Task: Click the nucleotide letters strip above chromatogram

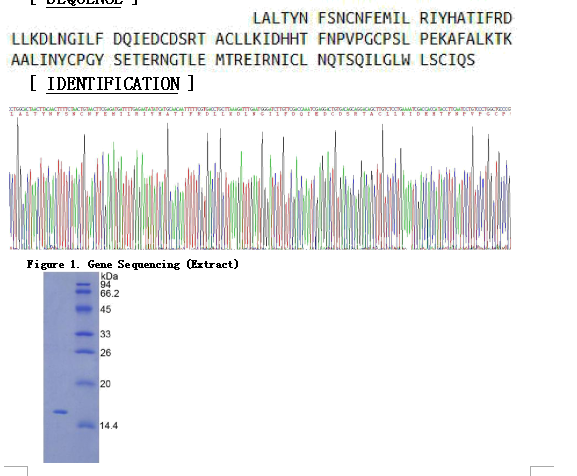Action: coord(260,109)
